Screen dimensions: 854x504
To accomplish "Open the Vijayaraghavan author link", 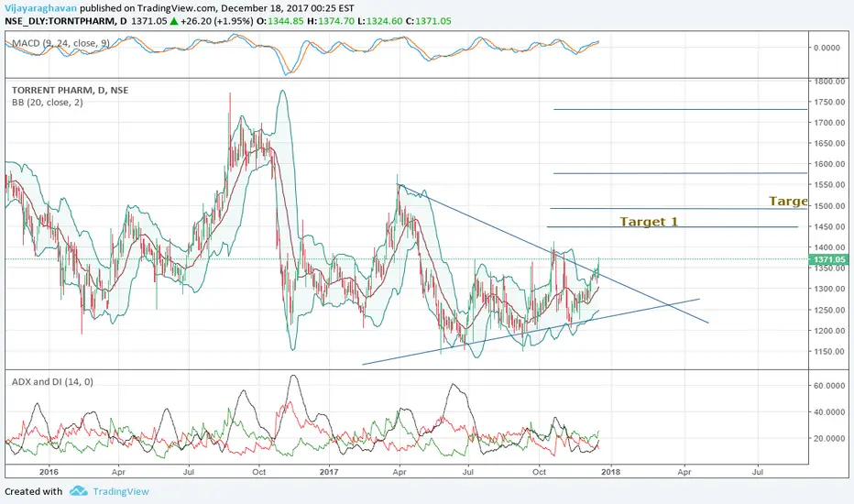I will click(41, 8).
